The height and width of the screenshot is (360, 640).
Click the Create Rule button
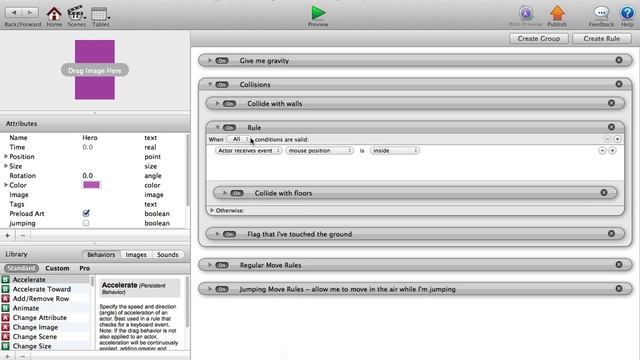pyautogui.click(x=602, y=39)
